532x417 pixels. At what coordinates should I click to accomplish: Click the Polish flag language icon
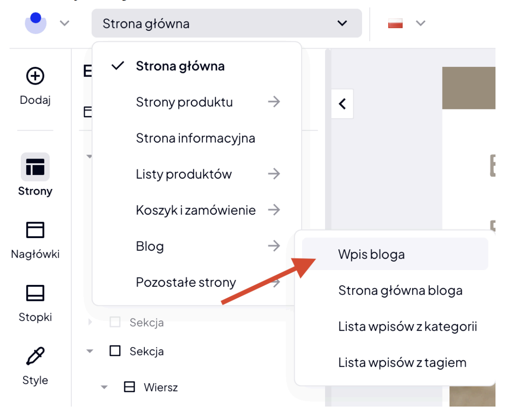tap(396, 23)
